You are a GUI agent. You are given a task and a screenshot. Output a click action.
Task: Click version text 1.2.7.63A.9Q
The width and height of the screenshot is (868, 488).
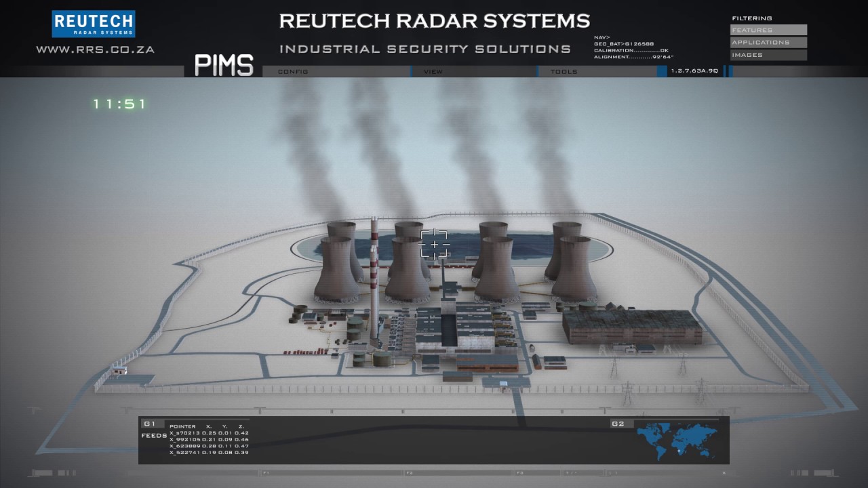(694, 70)
